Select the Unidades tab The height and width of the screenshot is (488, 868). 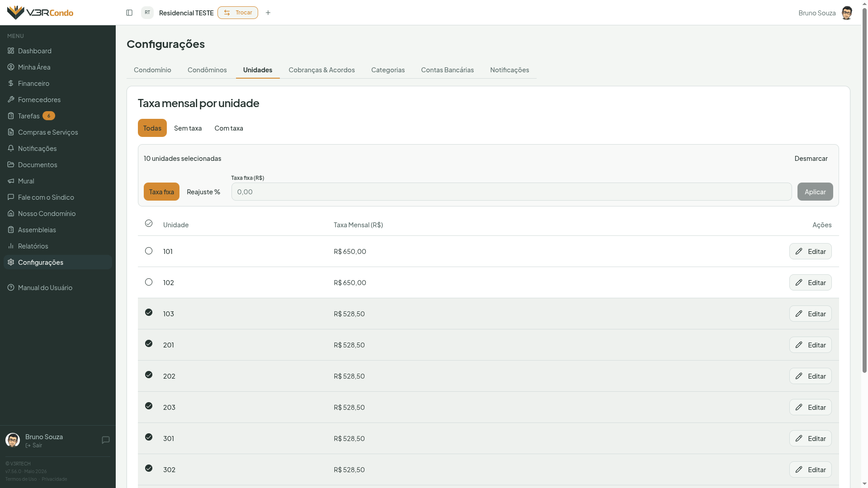click(x=258, y=70)
